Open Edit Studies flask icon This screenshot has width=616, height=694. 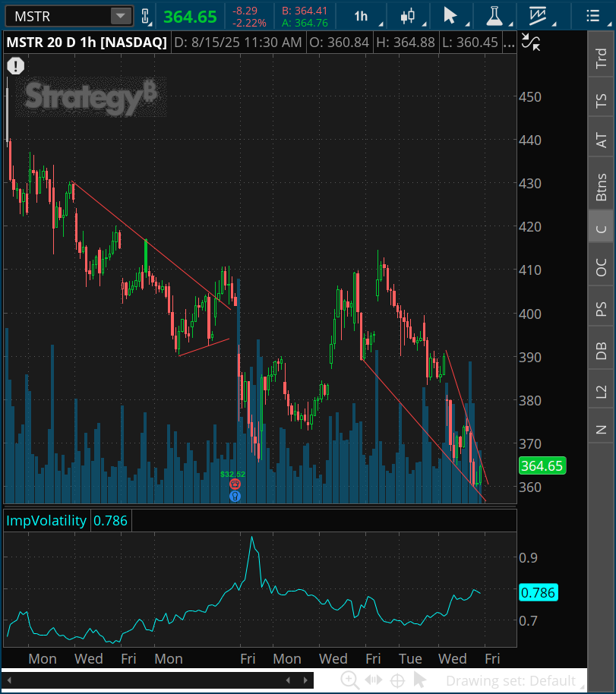click(494, 16)
